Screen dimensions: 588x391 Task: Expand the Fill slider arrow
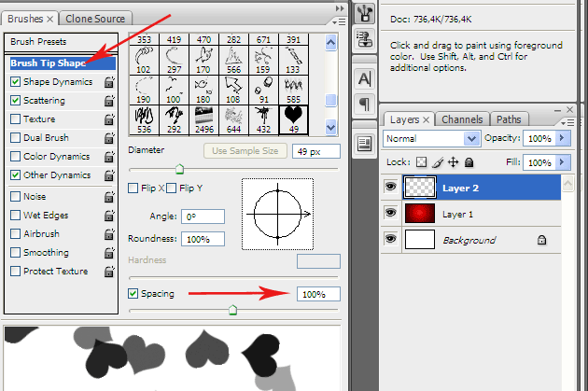pyautogui.click(x=560, y=162)
